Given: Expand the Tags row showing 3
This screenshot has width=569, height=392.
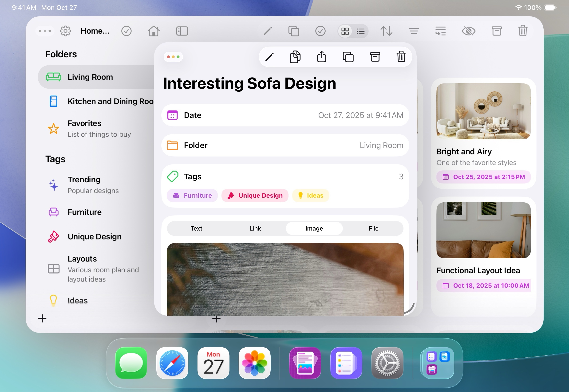Looking at the screenshot, I should pyautogui.click(x=285, y=176).
